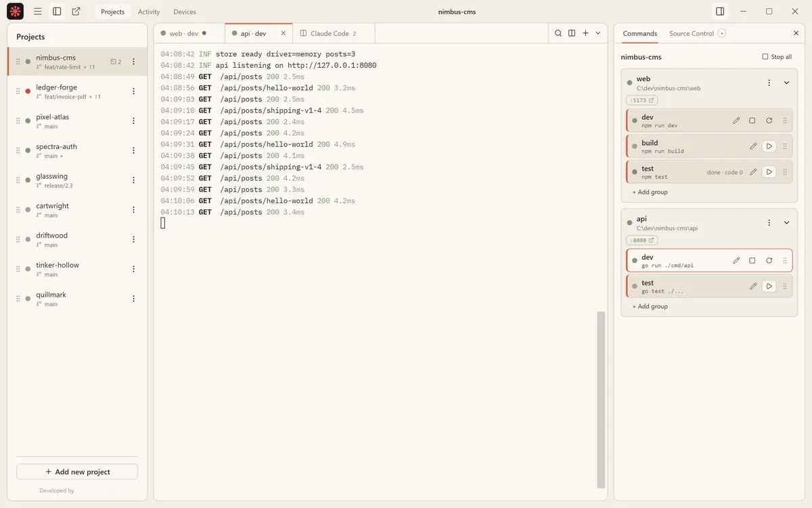Add group under the api section
This screenshot has height=508, width=812.
tap(650, 307)
